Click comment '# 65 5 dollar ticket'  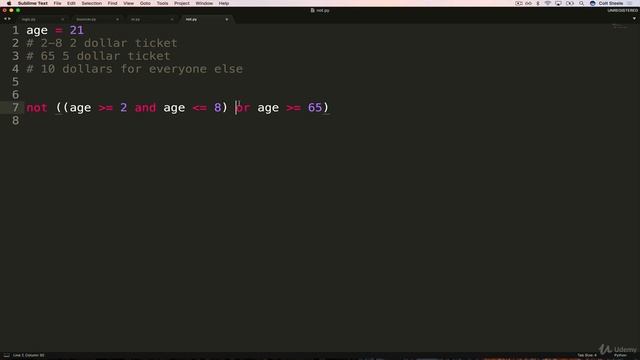pyautogui.click(x=98, y=56)
